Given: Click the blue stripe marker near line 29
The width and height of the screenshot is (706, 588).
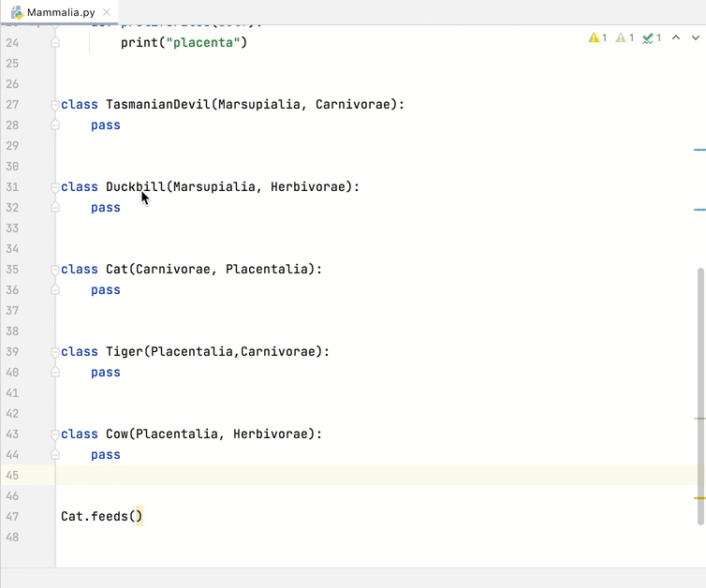Looking at the screenshot, I should click(x=699, y=149).
